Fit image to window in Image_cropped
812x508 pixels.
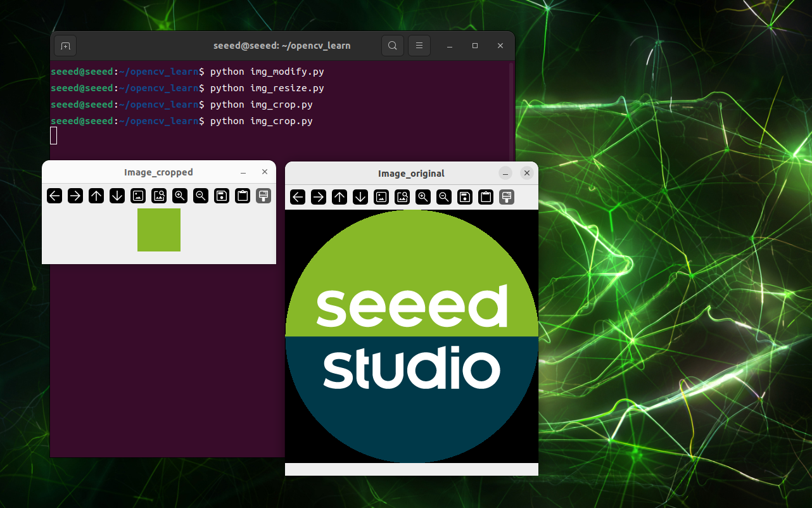click(x=159, y=196)
